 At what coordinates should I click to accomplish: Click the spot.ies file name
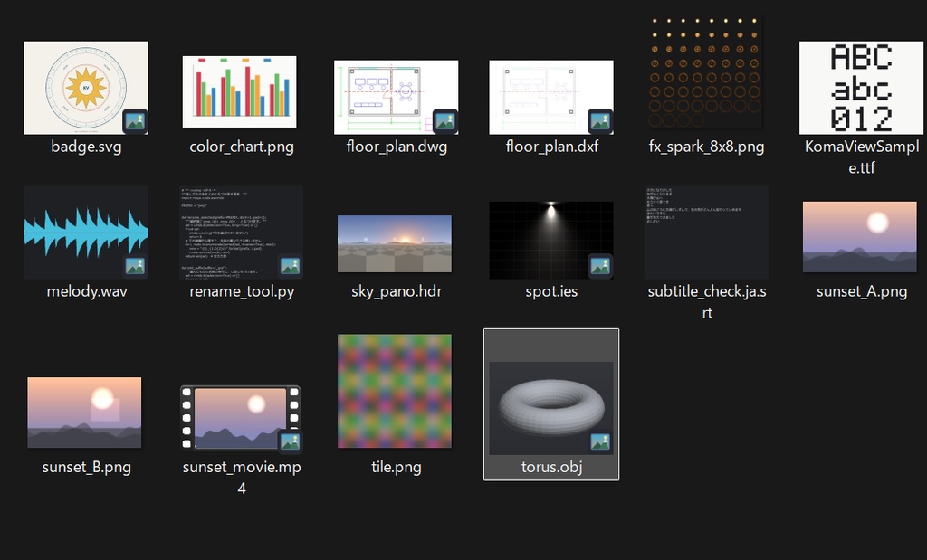click(x=551, y=291)
